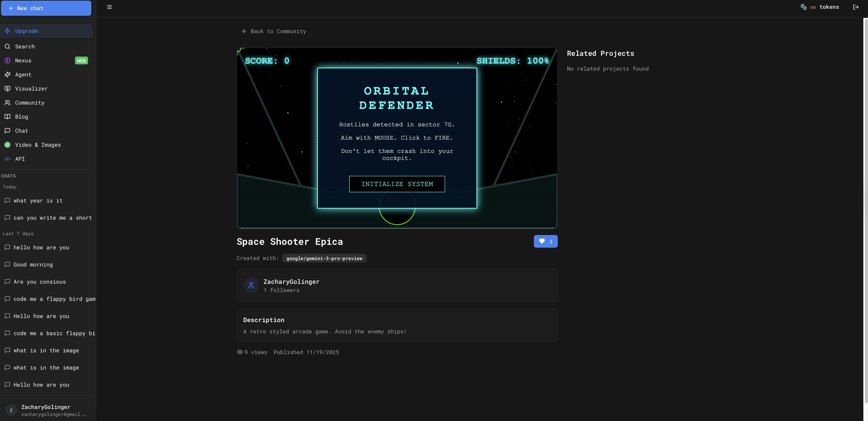Click the heart icon showing 2 likes

(542, 241)
